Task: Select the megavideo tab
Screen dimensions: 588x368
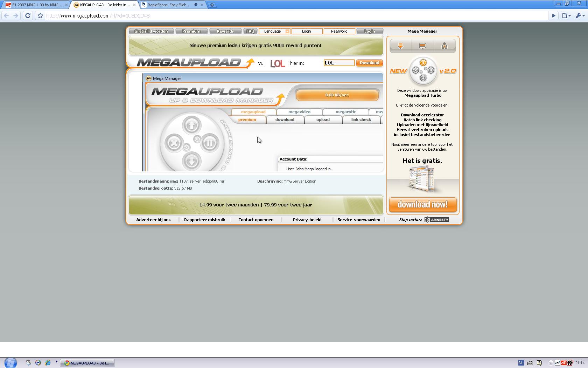Action: 300,112
